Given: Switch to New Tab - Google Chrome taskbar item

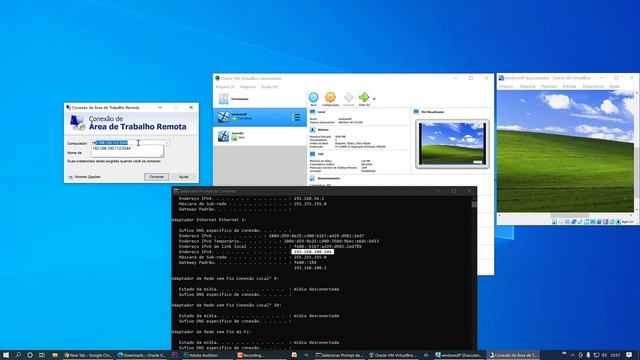Looking at the screenshot, I should pyautogui.click(x=89, y=355).
